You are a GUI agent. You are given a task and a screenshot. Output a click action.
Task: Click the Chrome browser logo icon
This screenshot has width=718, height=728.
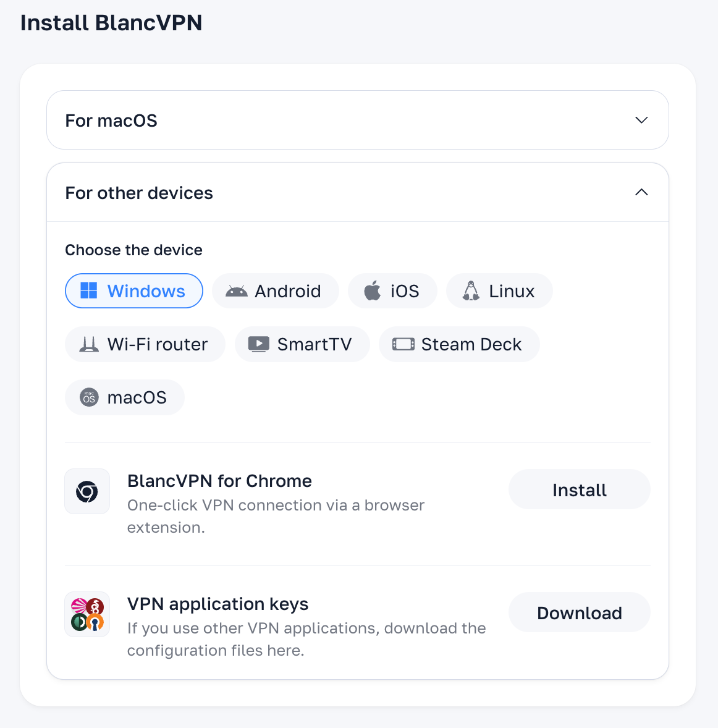click(x=87, y=492)
